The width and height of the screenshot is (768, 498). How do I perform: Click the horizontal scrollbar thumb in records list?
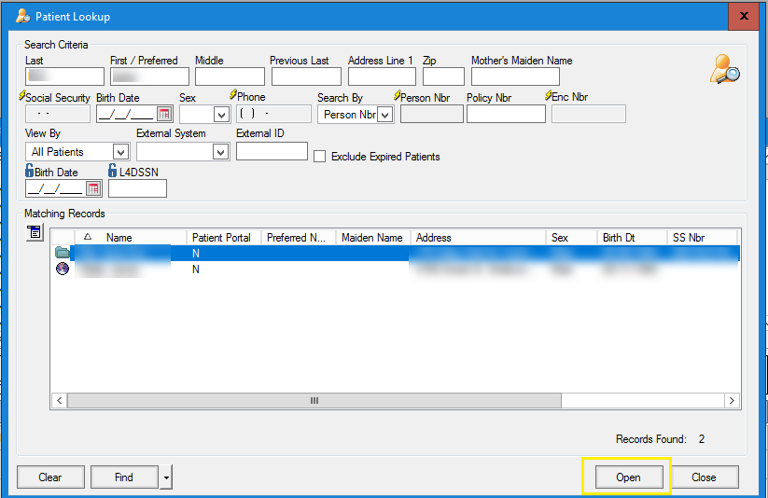point(314,401)
